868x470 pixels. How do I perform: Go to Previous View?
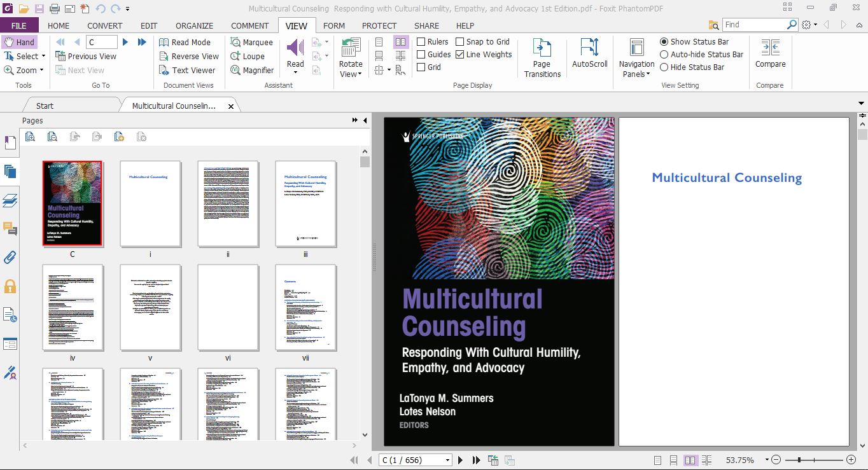[86, 56]
